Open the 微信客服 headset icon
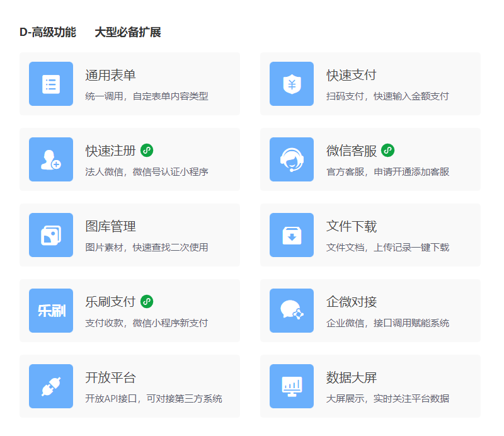This screenshot has height=436, width=504. click(x=292, y=159)
